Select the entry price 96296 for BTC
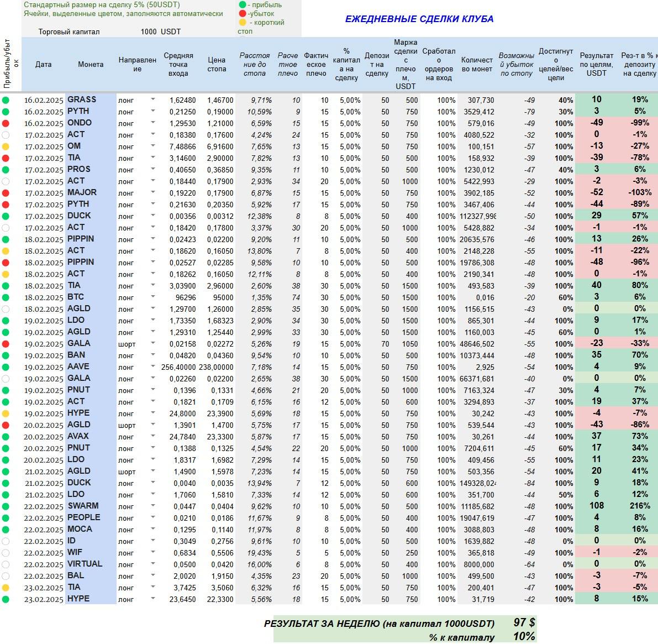The width and height of the screenshot is (658, 644). (186, 297)
